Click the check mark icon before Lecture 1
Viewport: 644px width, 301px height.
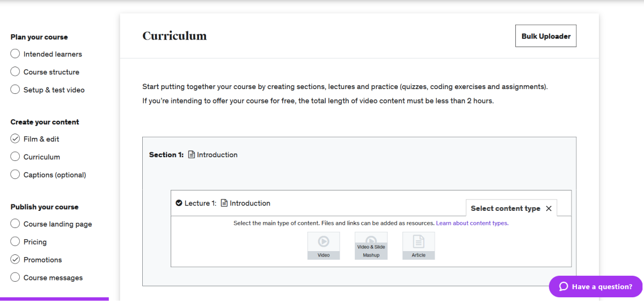[179, 203]
